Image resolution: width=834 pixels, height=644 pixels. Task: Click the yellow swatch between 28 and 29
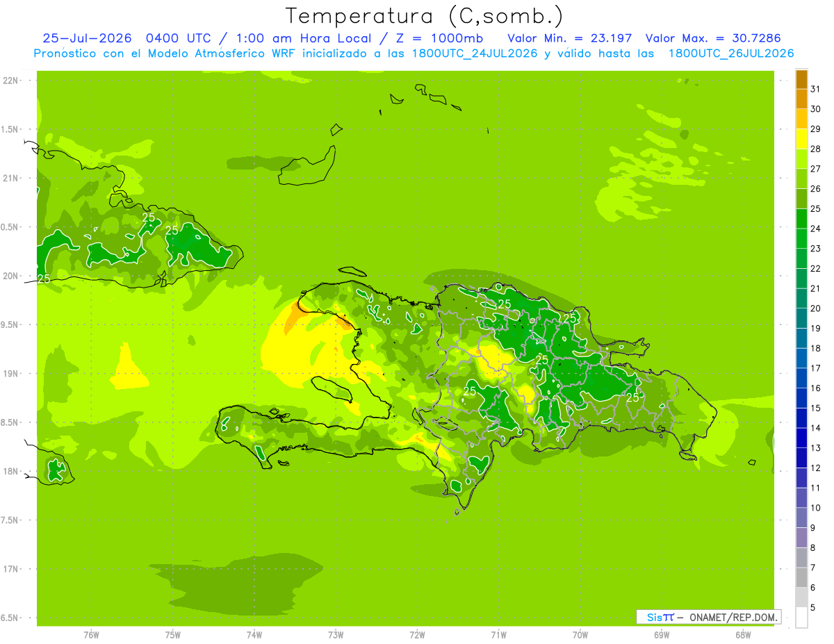(801, 139)
